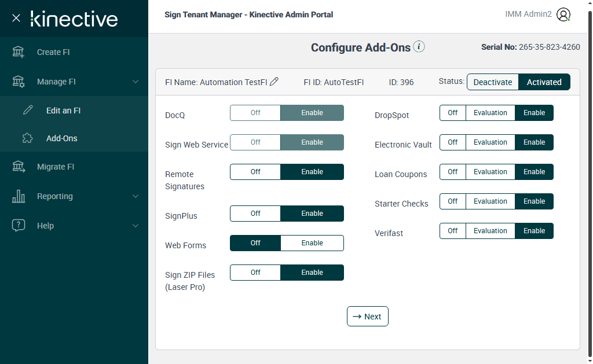Click the info icon beside Configure Add-Ons
This screenshot has height=364, width=593.
coord(419,46)
